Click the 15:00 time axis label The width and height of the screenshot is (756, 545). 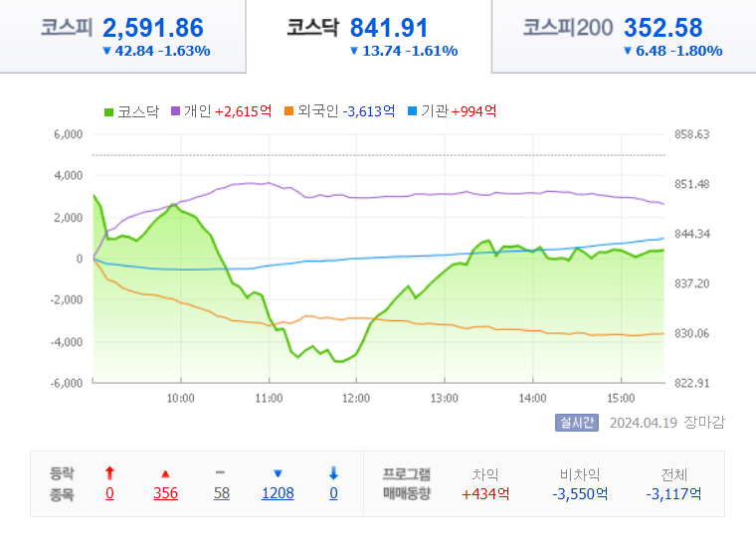[621, 398]
